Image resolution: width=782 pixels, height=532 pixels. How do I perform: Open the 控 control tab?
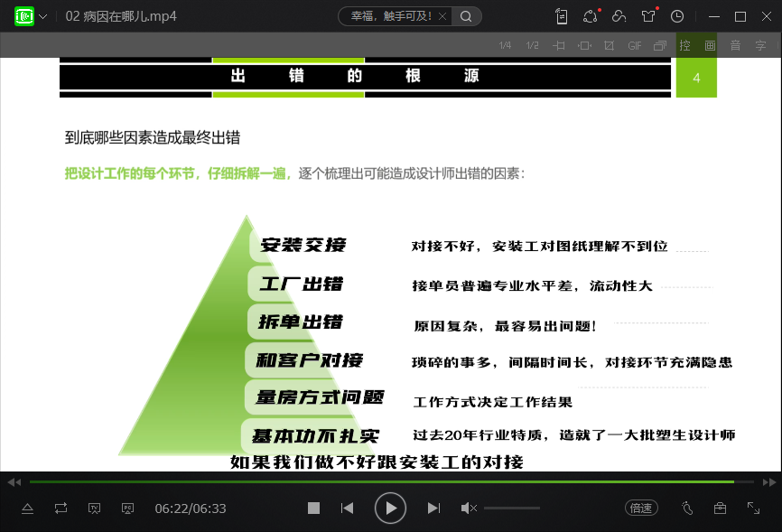click(x=684, y=45)
